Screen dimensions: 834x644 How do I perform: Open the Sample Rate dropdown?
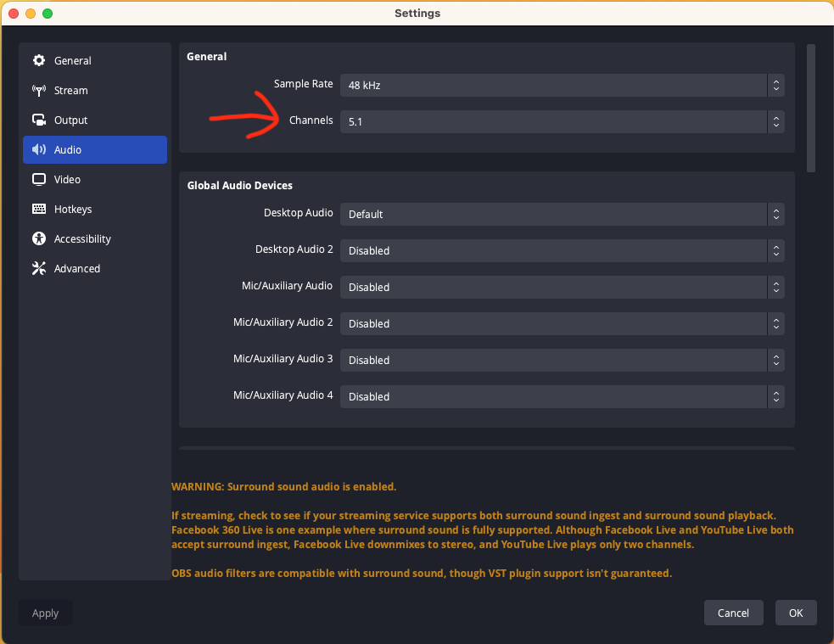click(x=562, y=85)
